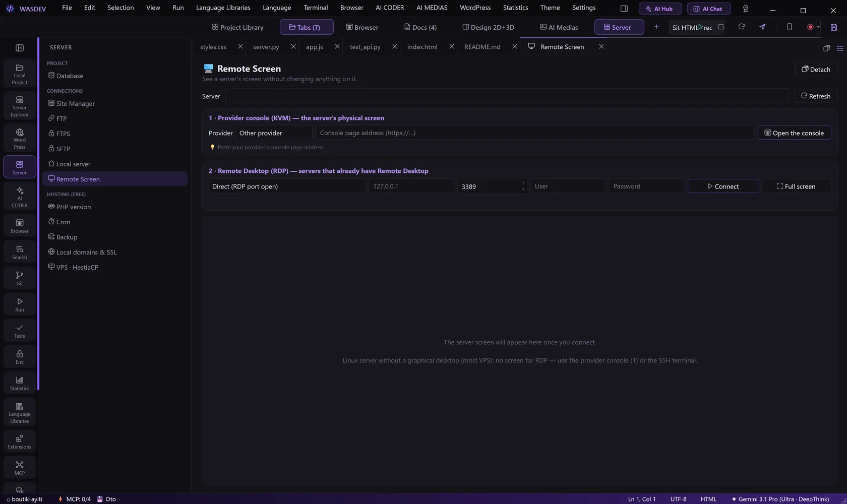Open the dropdown arrow next to record icon

coord(818,27)
